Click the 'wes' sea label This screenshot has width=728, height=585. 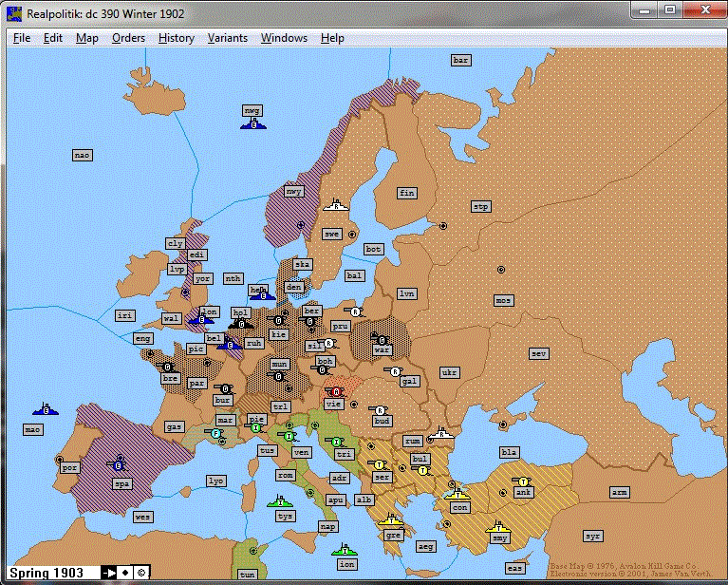(x=142, y=517)
